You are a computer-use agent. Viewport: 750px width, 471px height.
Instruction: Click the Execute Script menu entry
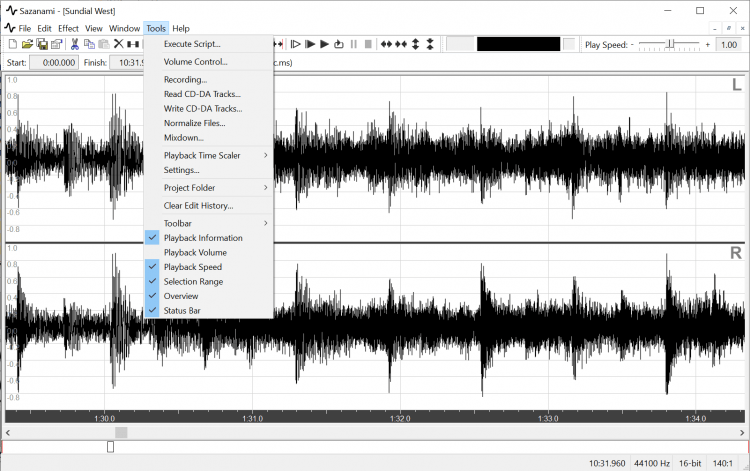point(192,44)
